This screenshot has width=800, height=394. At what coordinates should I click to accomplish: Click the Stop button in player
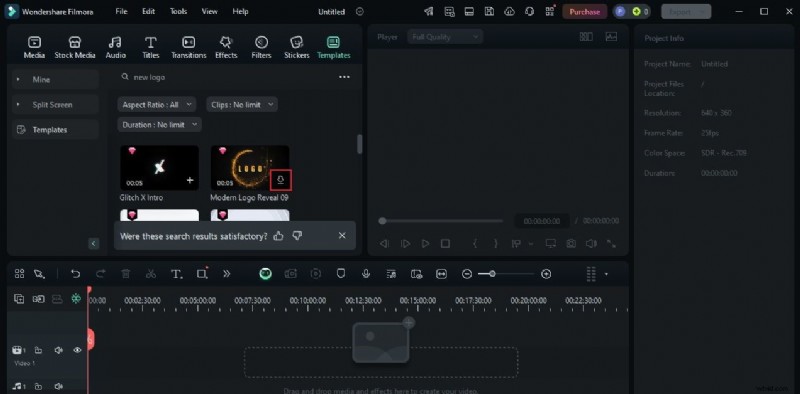pos(445,244)
